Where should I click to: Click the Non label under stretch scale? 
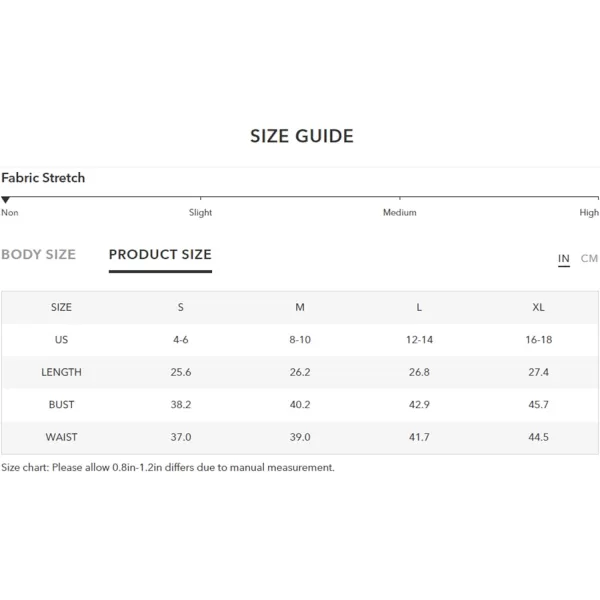pos(10,212)
